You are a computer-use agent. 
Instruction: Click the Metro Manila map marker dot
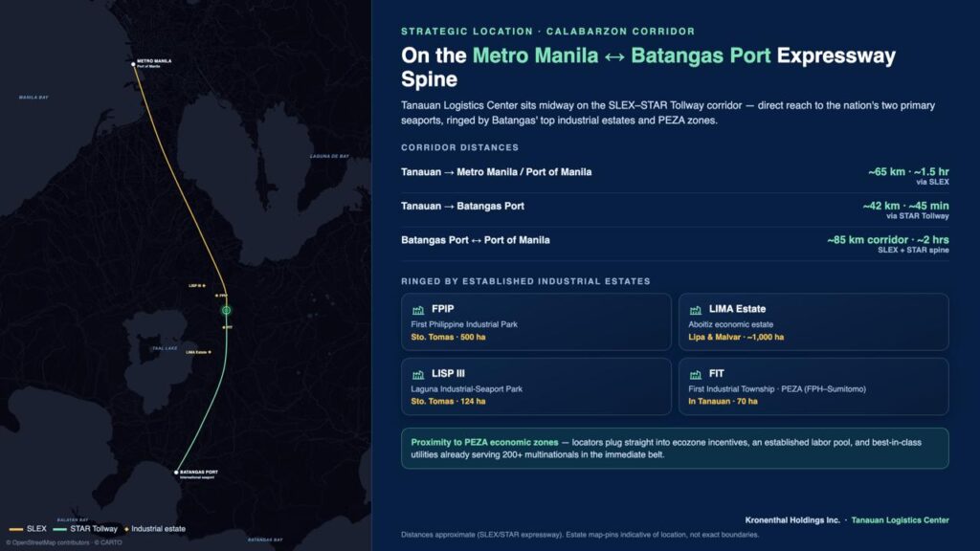[133, 64]
